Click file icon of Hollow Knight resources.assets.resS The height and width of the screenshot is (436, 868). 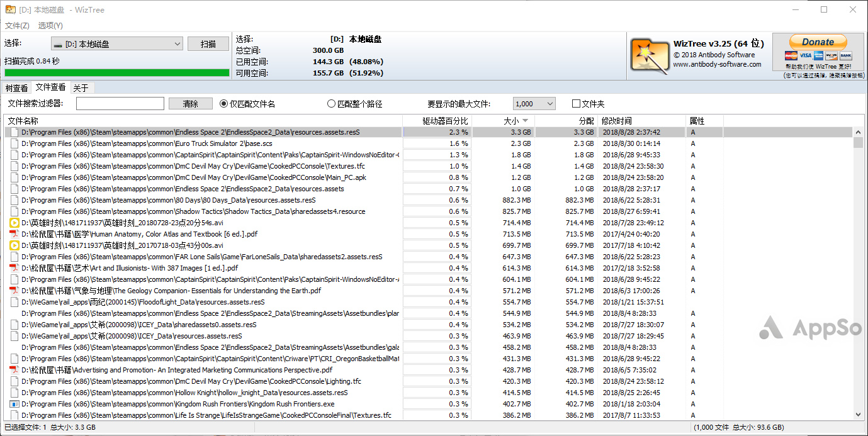[x=14, y=393]
